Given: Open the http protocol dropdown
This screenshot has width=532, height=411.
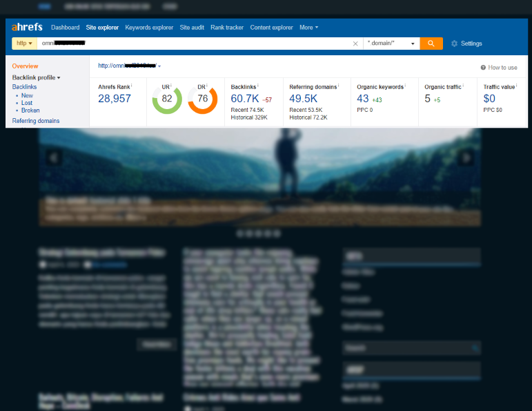Looking at the screenshot, I should (24, 44).
